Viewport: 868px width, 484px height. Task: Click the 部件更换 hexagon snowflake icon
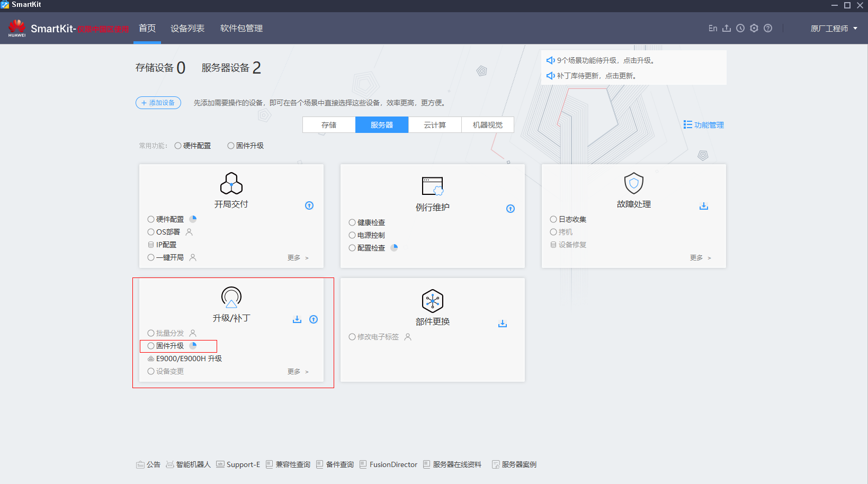pos(433,301)
